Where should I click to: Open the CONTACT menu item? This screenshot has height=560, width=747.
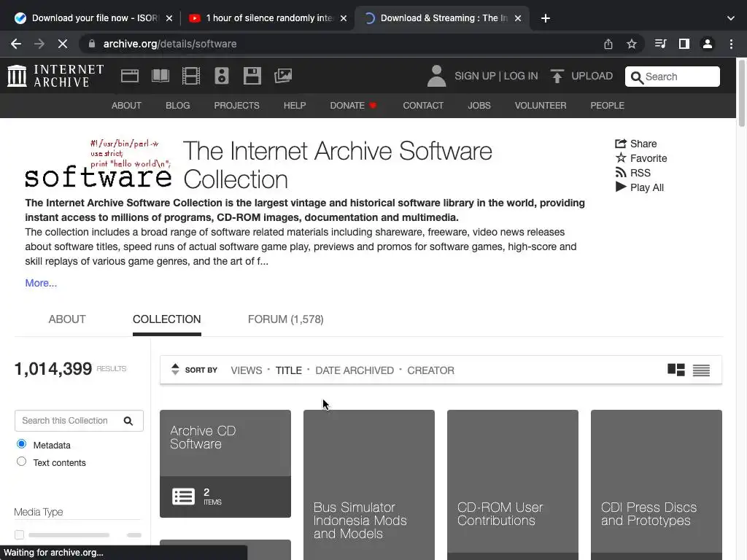click(423, 106)
